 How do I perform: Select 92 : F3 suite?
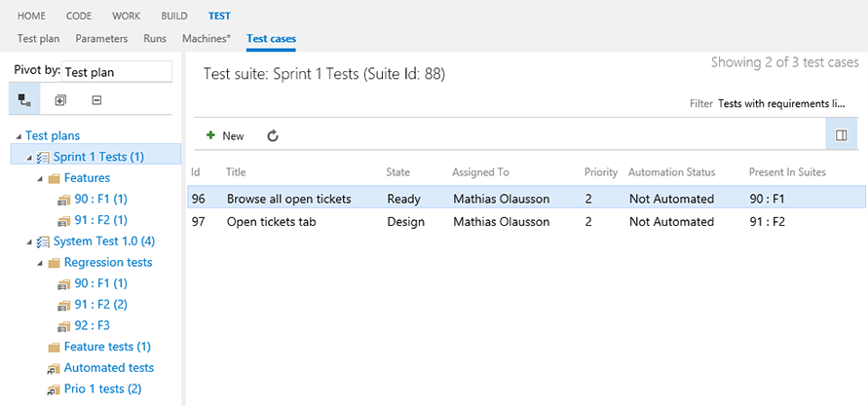92,326
